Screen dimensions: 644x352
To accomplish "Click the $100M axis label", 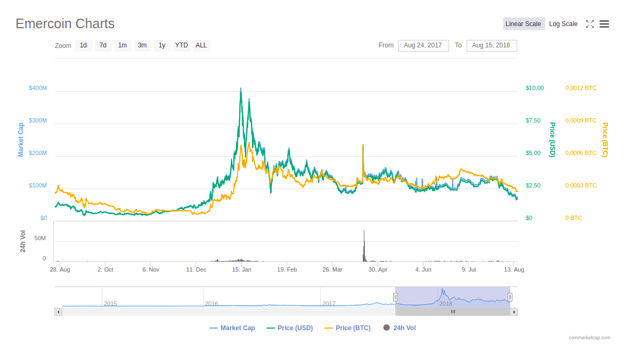I will click(38, 185).
